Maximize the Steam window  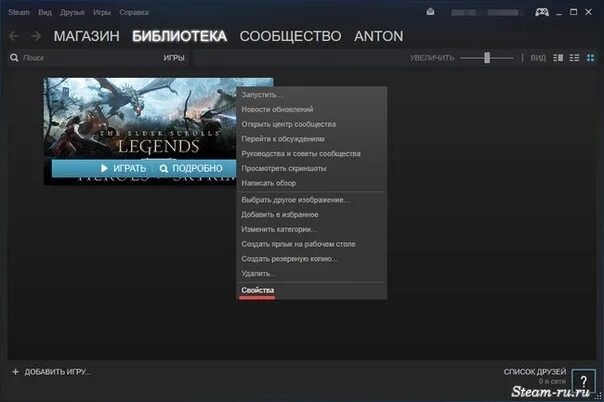574,12
